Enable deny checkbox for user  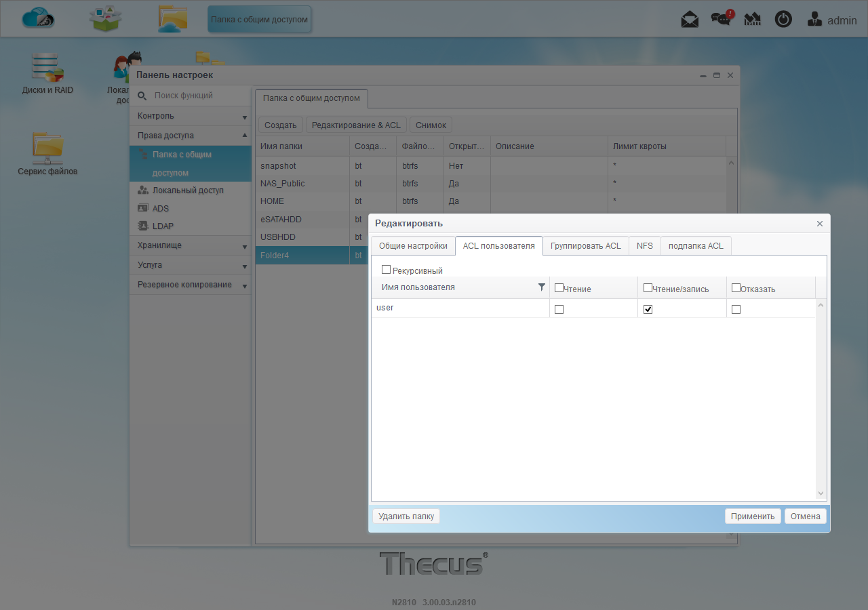click(736, 309)
